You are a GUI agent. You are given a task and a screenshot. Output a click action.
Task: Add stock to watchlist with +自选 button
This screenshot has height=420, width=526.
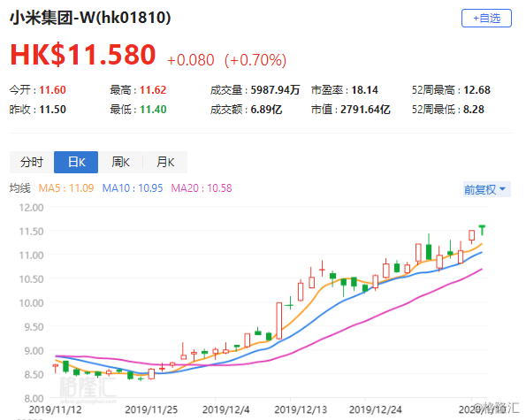click(486, 18)
